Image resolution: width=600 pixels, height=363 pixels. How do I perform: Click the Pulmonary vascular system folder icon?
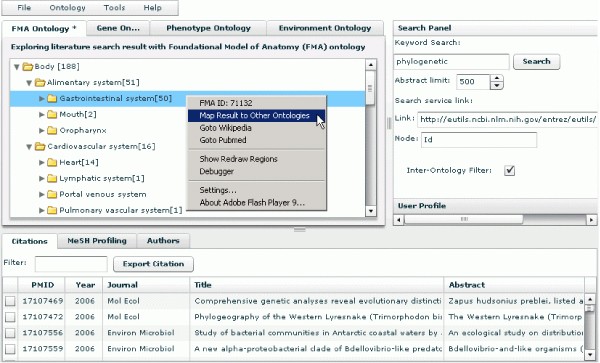[x=52, y=210]
